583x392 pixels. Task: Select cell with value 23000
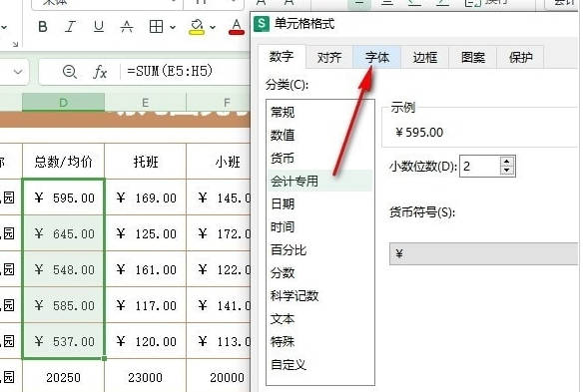pyautogui.click(x=146, y=377)
